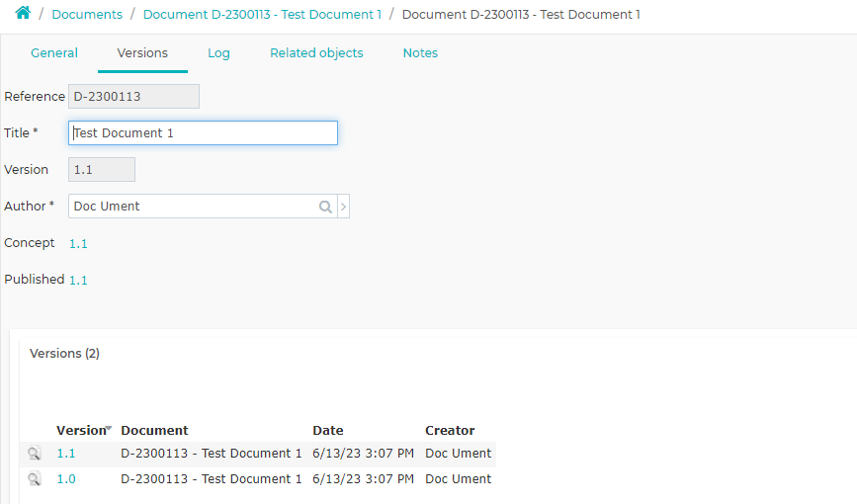Viewport: 857px width, 504px height.
Task: Select the Versions tab
Action: coord(142,53)
